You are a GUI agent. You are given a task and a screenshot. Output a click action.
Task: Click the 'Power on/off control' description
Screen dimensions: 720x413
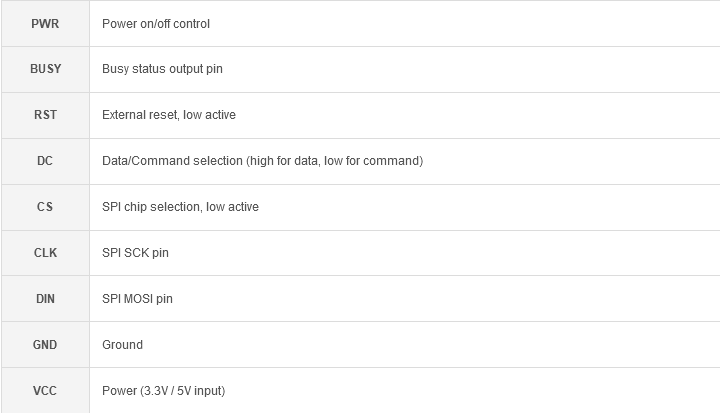point(156,24)
